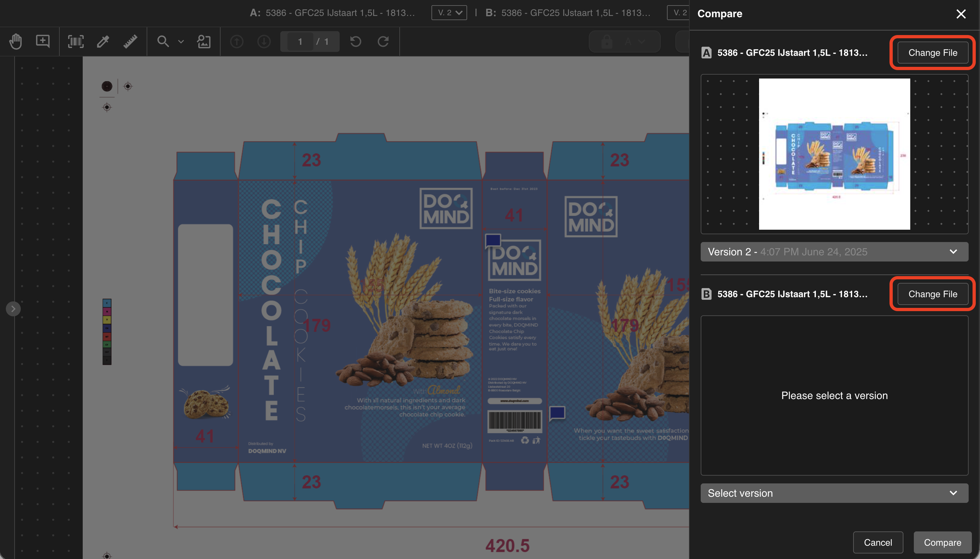Viewport: 980px width, 559px height.
Task: Go to previous page arrow
Action: [x=237, y=42]
